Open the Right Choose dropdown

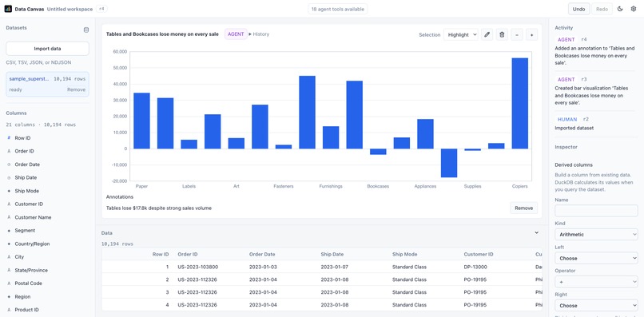(596, 306)
